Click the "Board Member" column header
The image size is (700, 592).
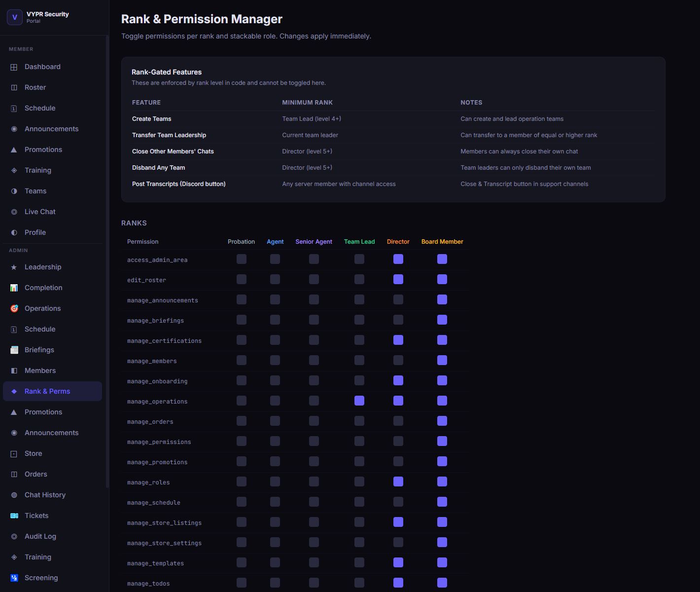point(442,242)
